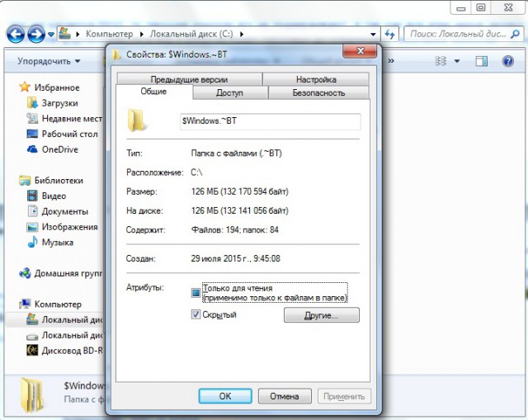Switch to the Предыдущие версии tab
This screenshot has height=420, width=528.
click(189, 79)
